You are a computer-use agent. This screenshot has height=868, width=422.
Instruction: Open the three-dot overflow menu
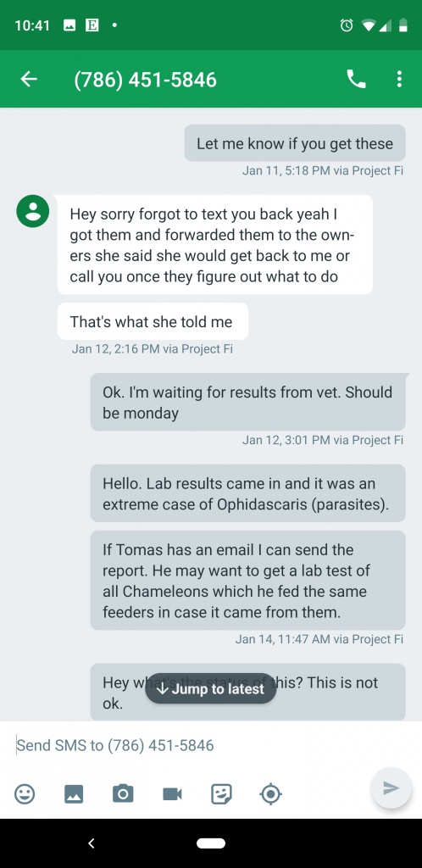(399, 79)
